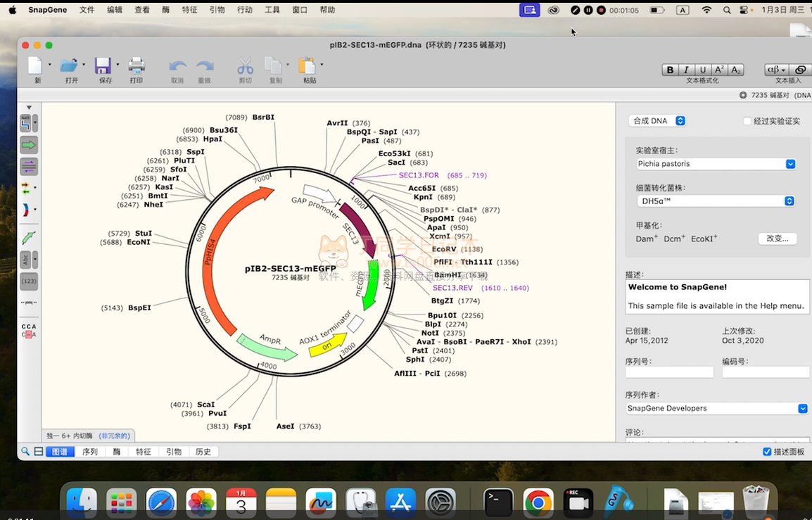This screenshot has height=520, width=812.
Task: Click the 保存 (Save) floppy disk icon
Action: coord(103,66)
